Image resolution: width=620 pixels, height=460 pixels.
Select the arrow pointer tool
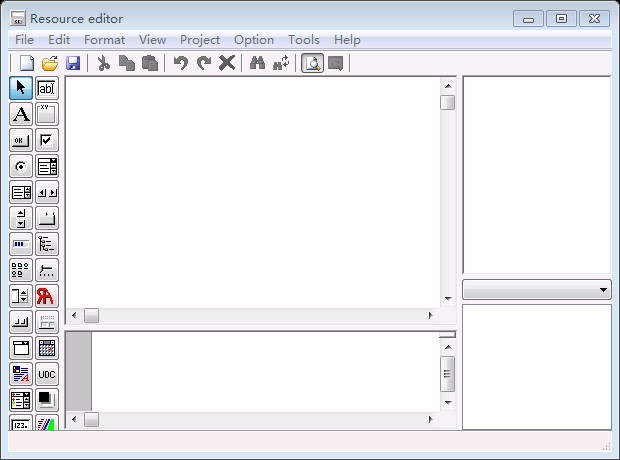(x=21, y=88)
